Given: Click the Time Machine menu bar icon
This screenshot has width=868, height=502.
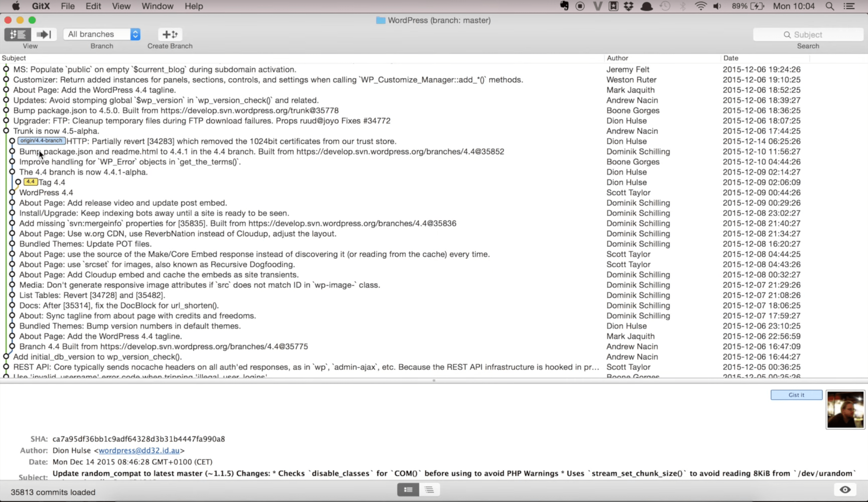Looking at the screenshot, I should coord(665,6).
